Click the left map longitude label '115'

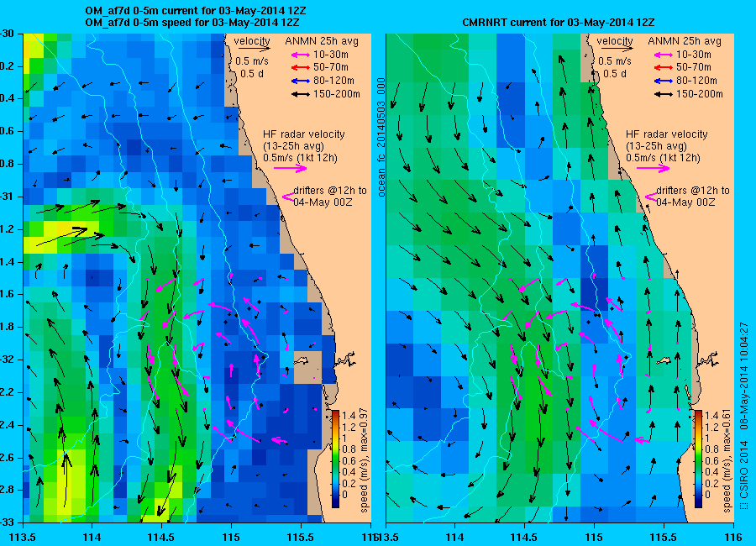(231, 537)
